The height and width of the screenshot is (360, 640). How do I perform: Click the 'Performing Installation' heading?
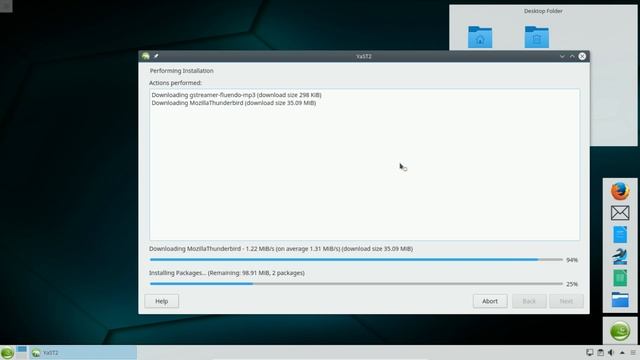182,71
